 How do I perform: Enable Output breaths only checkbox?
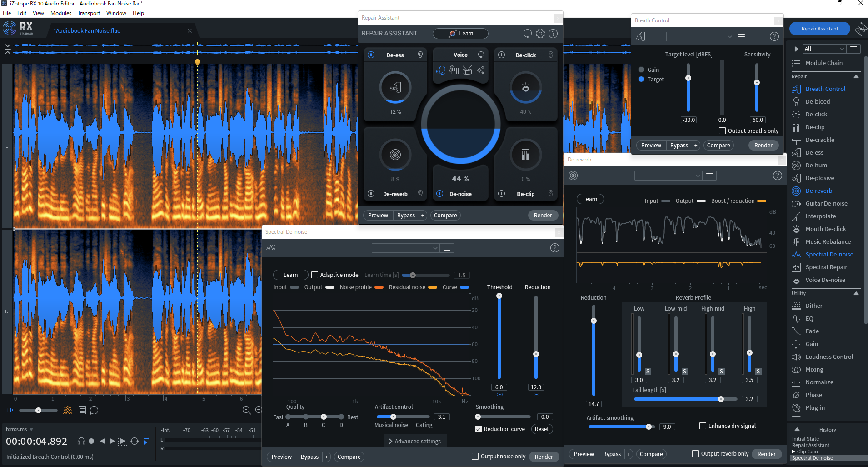click(x=722, y=131)
